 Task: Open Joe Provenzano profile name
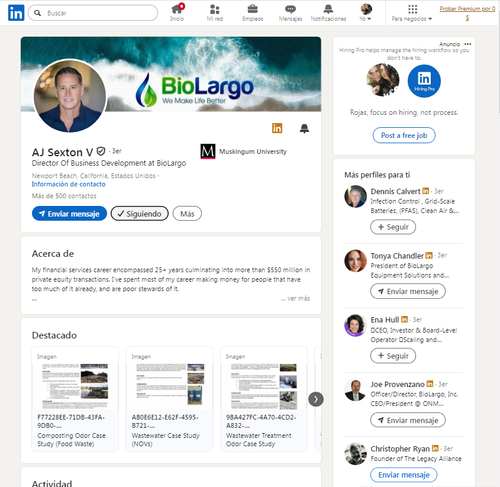[x=398, y=384]
